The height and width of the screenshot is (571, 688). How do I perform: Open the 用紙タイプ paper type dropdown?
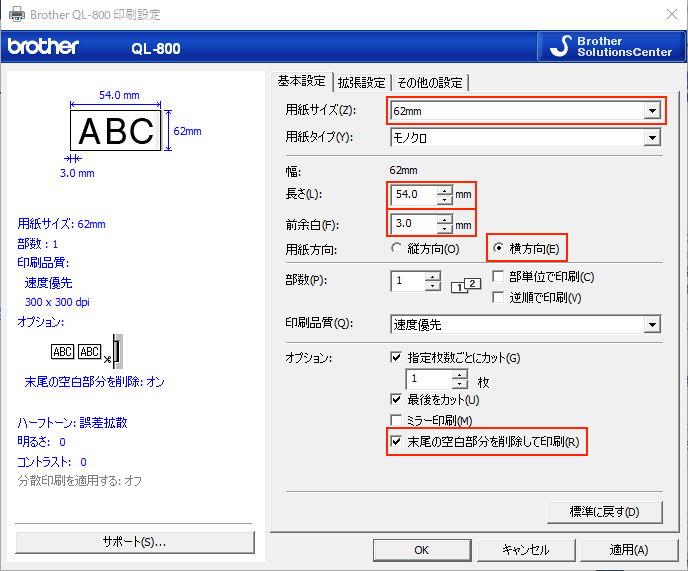[x=652, y=137]
